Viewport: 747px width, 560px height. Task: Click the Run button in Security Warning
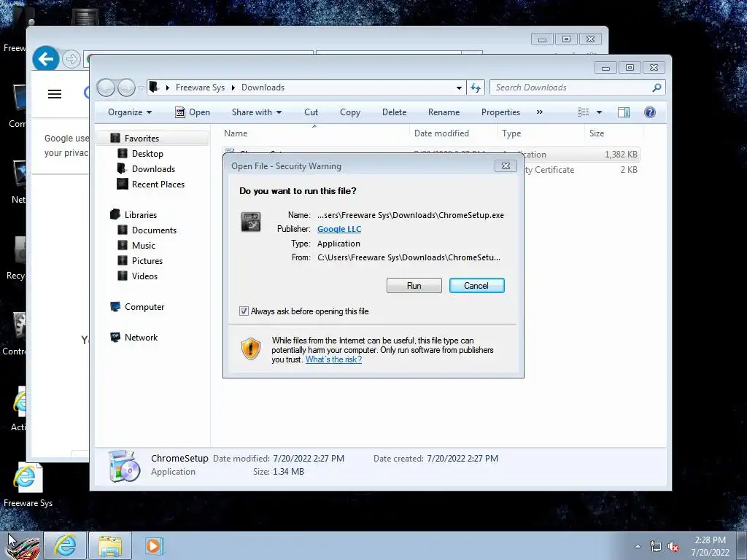tap(414, 286)
